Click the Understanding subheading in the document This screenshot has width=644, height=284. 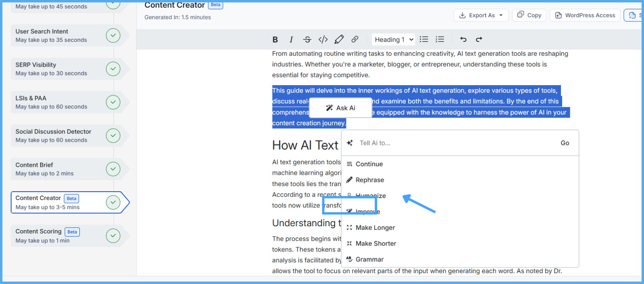pos(307,223)
